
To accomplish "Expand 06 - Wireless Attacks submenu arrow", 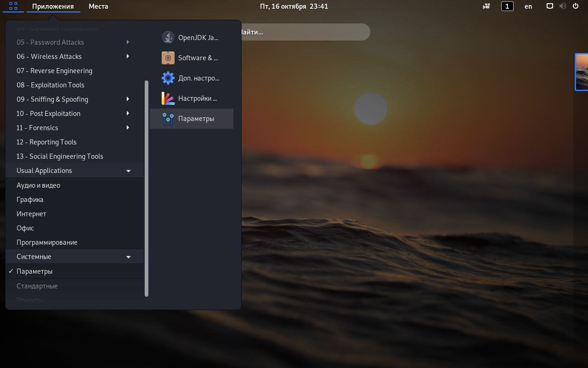I will point(128,57).
